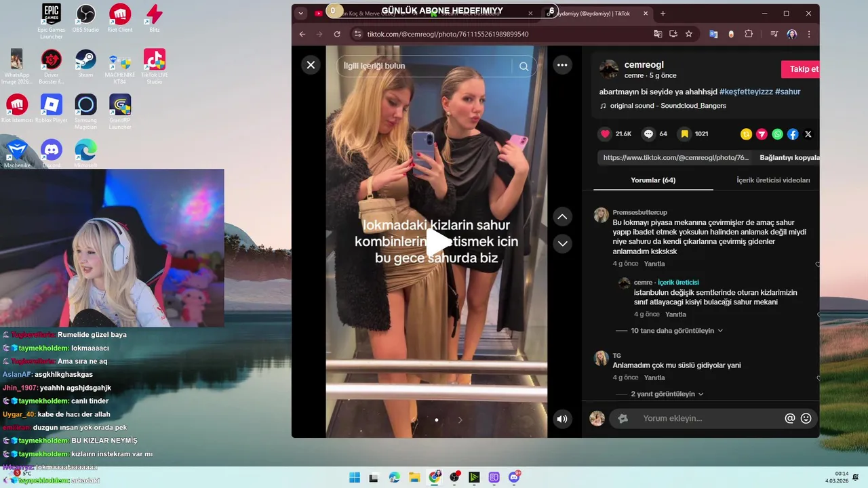
Task: Reply to TG's comment with Yanıtla
Action: pos(654,378)
